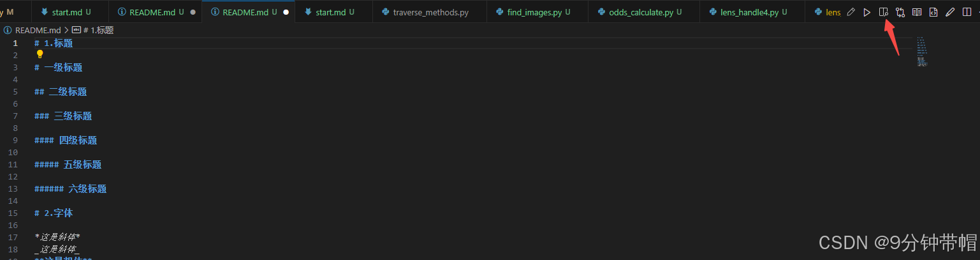Click the pencil edit icon at far right
980x260 pixels.
950,12
